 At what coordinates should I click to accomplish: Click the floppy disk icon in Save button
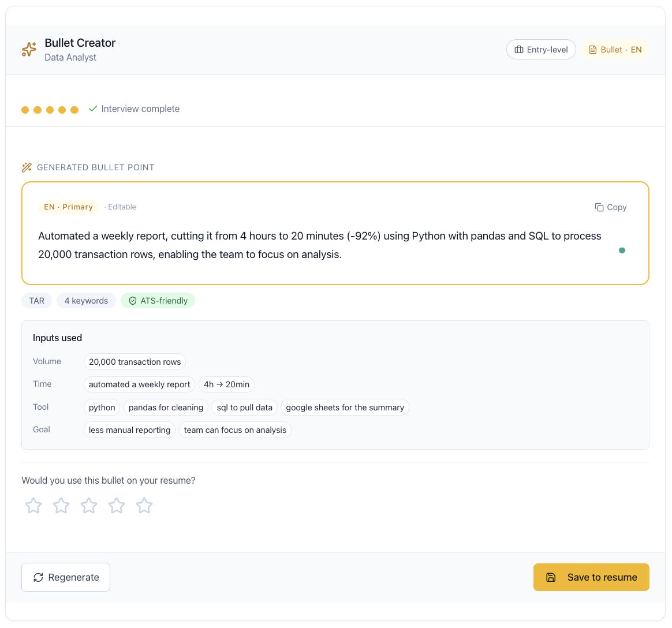pyautogui.click(x=551, y=577)
